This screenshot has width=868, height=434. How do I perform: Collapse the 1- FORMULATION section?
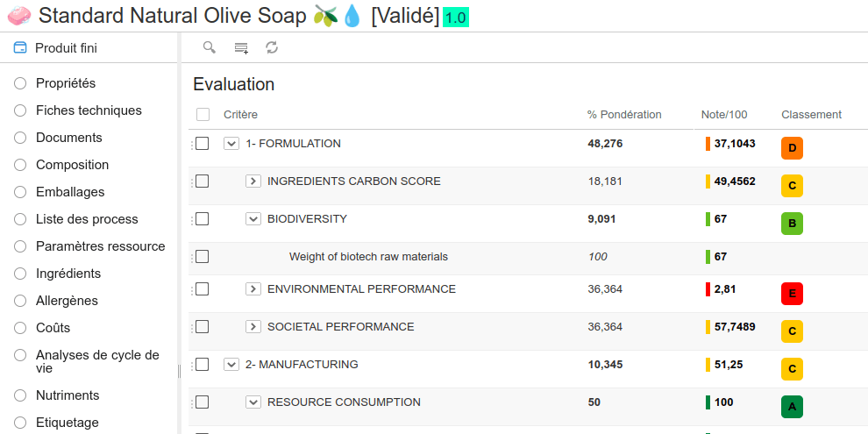tap(231, 144)
